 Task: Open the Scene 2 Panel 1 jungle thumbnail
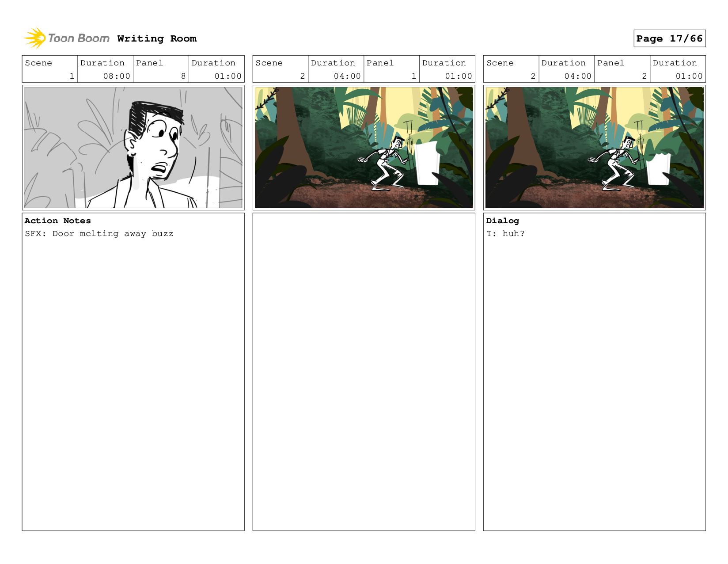364,148
